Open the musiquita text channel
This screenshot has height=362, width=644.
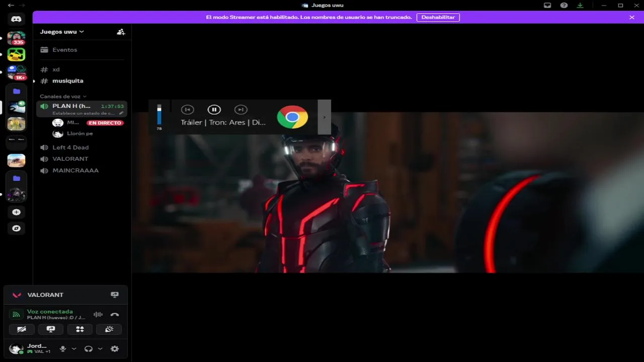click(82, 81)
